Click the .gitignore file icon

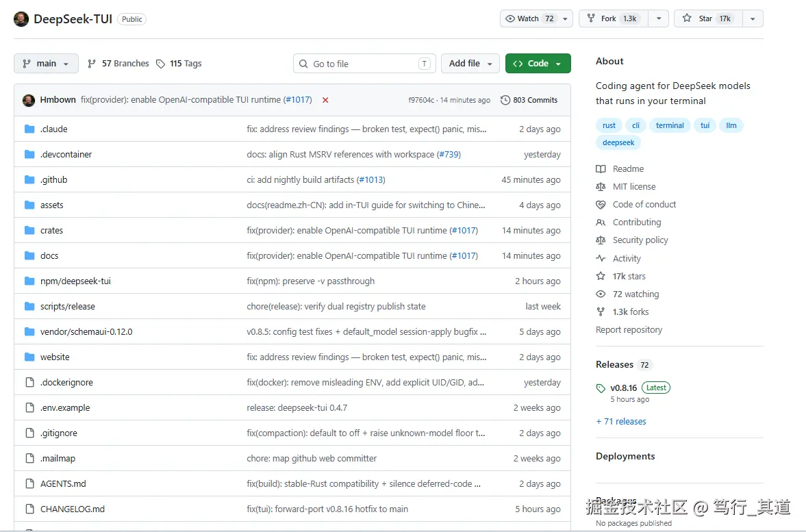30,433
